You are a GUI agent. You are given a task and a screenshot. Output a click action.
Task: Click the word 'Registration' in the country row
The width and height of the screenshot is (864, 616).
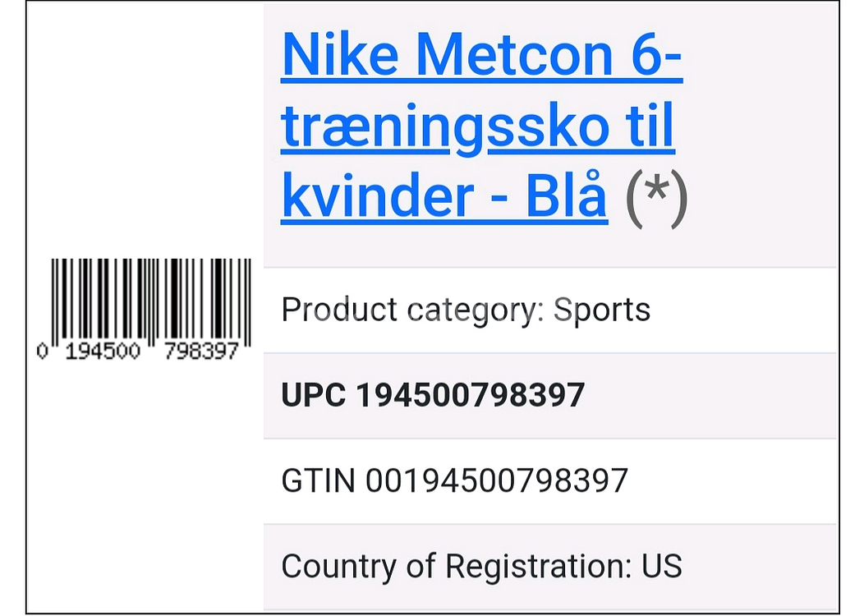click(537, 567)
